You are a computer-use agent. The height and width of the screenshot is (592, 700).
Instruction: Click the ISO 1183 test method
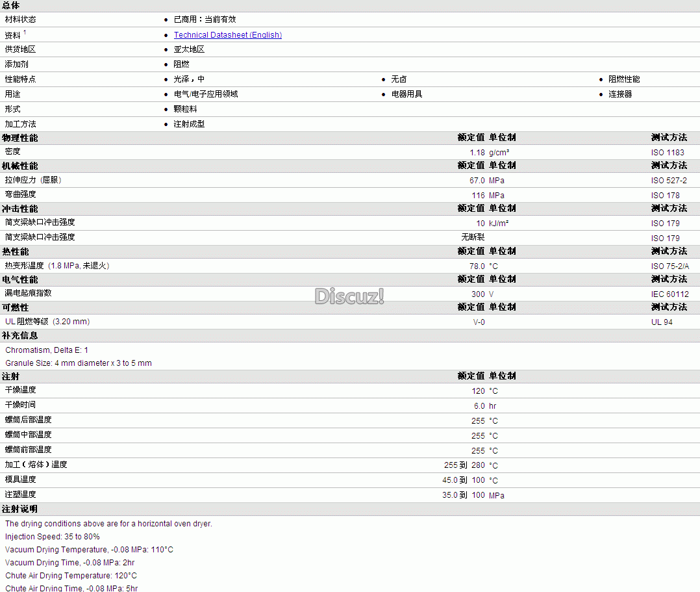coord(668,152)
